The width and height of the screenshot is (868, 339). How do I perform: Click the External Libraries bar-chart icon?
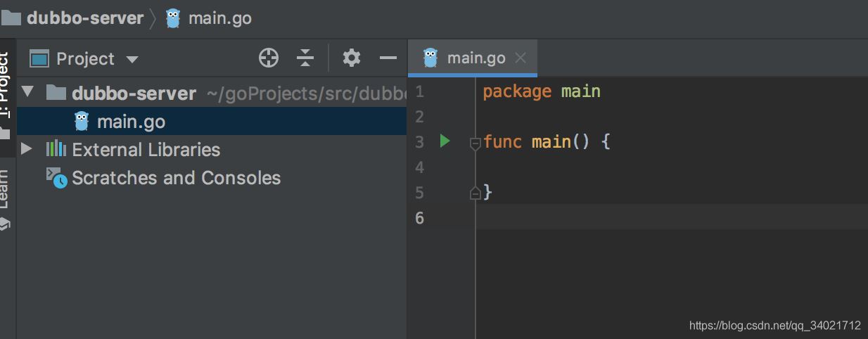tap(56, 149)
